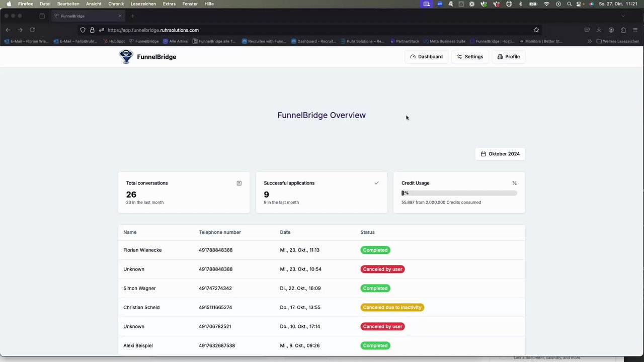The image size is (644, 362).
Task: Open the HubSpot bookmark
Action: pyautogui.click(x=113, y=41)
